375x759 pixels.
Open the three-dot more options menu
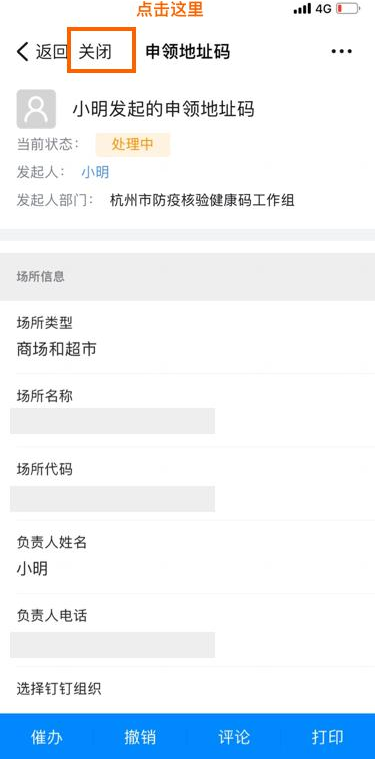click(341, 51)
